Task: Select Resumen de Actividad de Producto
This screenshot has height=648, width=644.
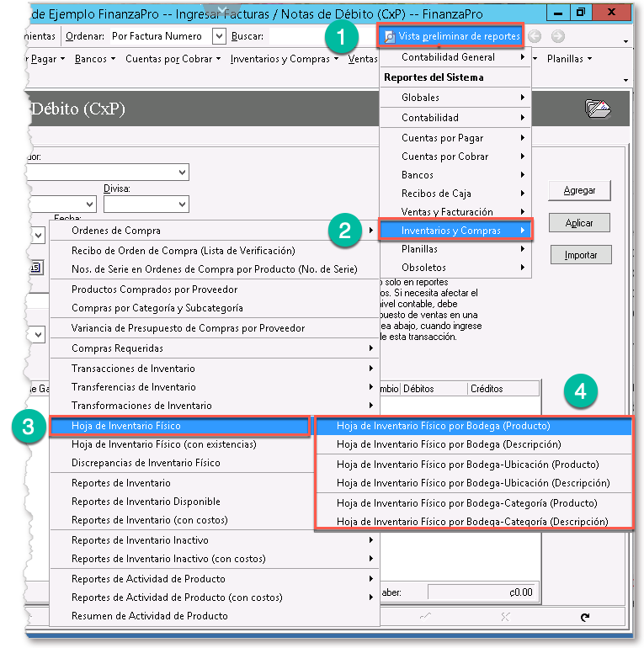Action: [215, 616]
